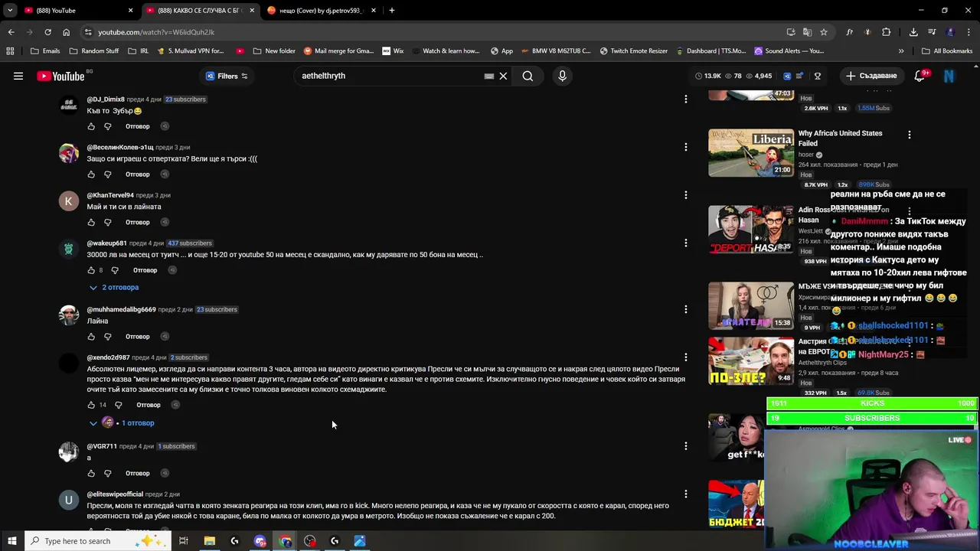
Task: Toggle the Filters control next to search
Action: click(x=227, y=76)
